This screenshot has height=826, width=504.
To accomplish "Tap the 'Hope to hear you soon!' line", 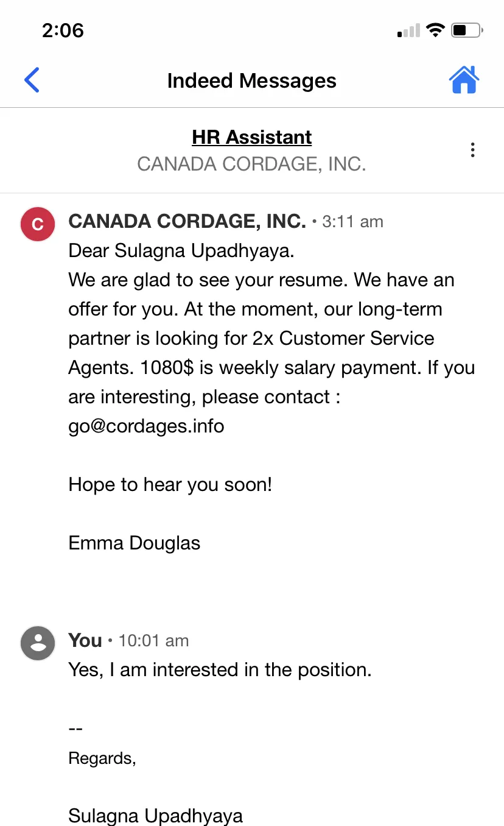I will pyautogui.click(x=170, y=484).
